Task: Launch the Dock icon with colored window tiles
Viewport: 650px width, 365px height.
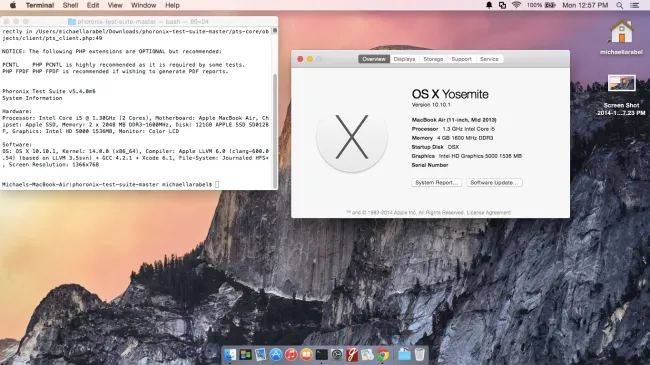Action: (245, 355)
